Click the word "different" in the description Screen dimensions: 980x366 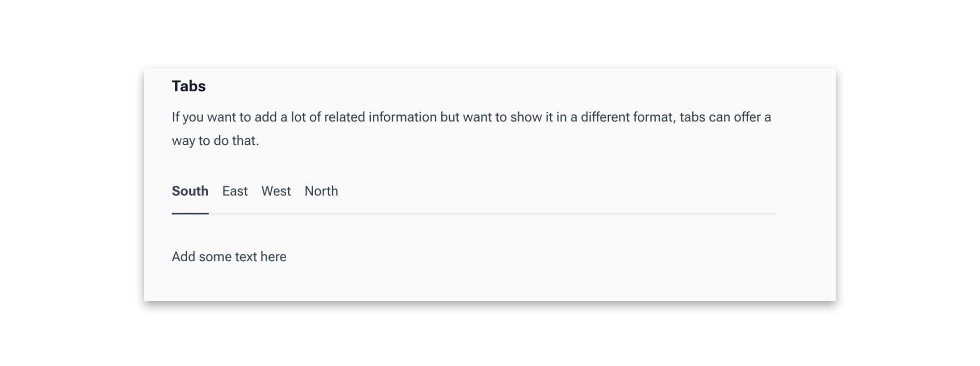(606, 117)
